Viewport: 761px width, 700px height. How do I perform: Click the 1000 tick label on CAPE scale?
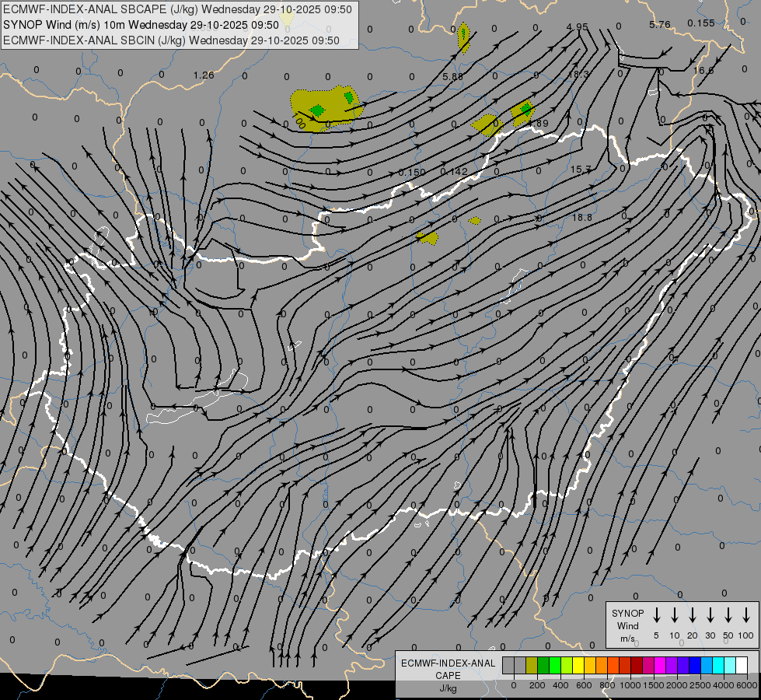coord(630,685)
